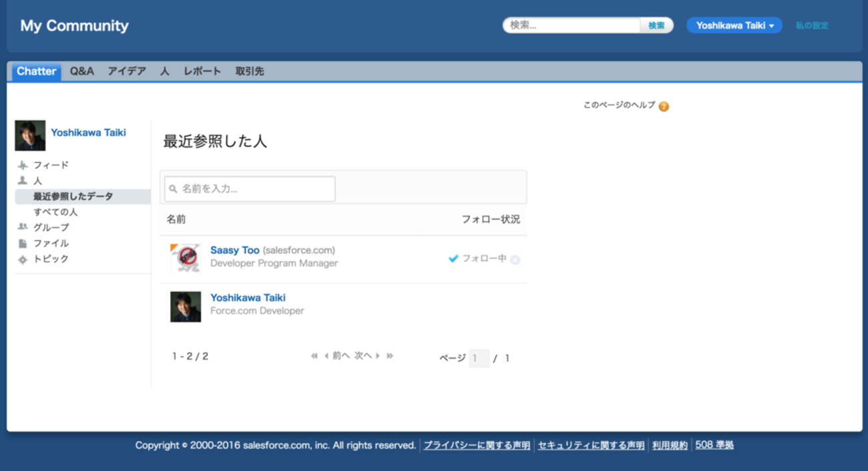
Task: Click the magnifier icon in name filter
Action: (x=173, y=189)
